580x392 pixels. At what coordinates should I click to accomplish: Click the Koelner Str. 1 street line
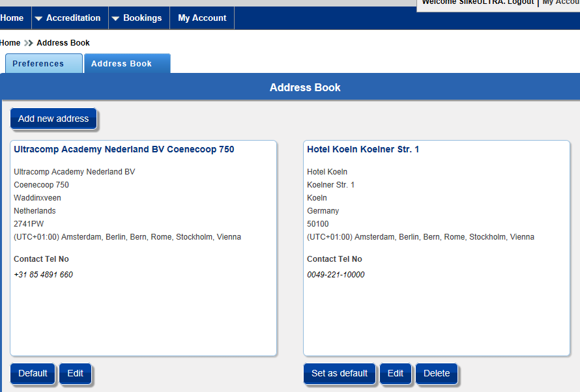coord(330,185)
